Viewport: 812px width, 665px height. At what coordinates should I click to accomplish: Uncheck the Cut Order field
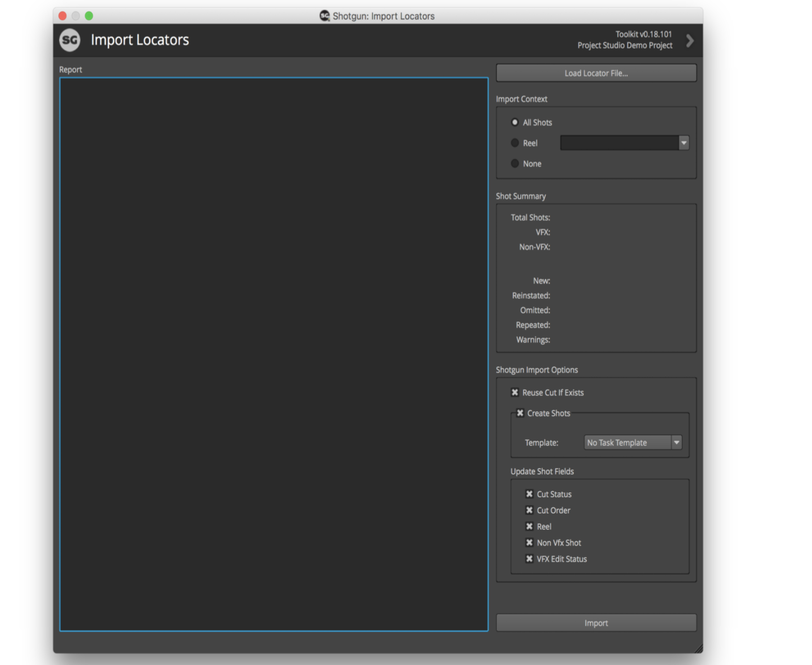point(529,510)
